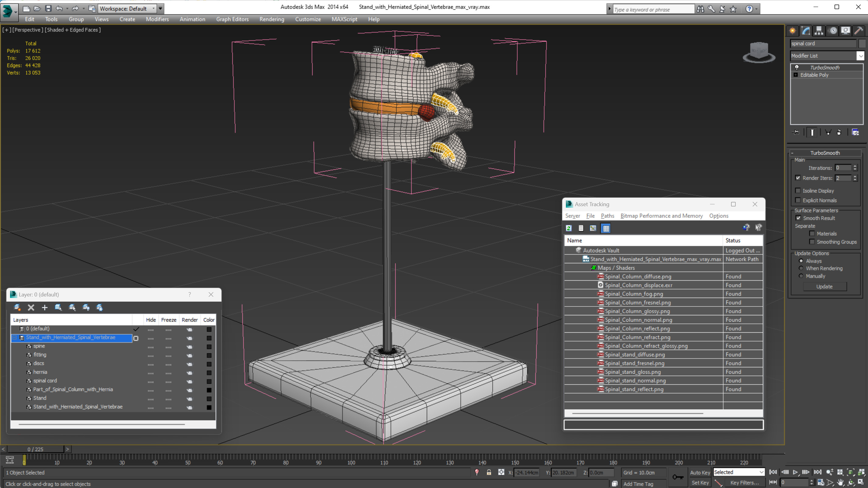
Task: Enable Explicit Normals checkbox
Action: pos(798,200)
